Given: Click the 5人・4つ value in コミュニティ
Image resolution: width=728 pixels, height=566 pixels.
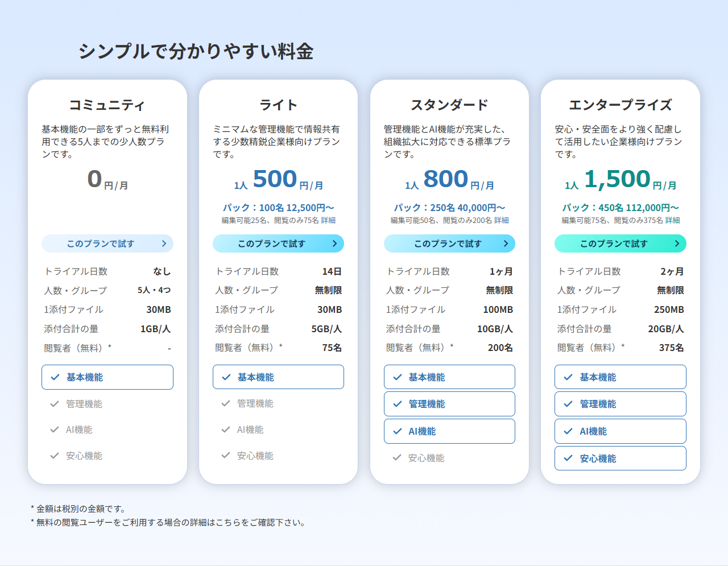Looking at the screenshot, I should [154, 290].
